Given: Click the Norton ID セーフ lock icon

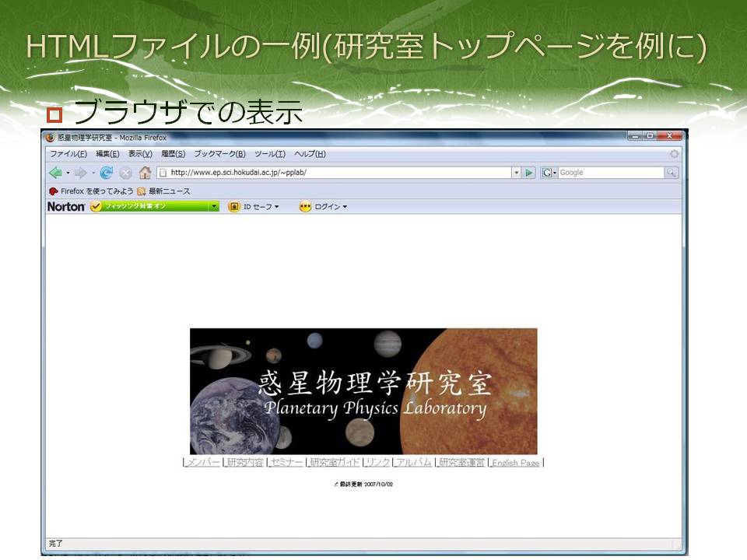Looking at the screenshot, I should pyautogui.click(x=234, y=207).
